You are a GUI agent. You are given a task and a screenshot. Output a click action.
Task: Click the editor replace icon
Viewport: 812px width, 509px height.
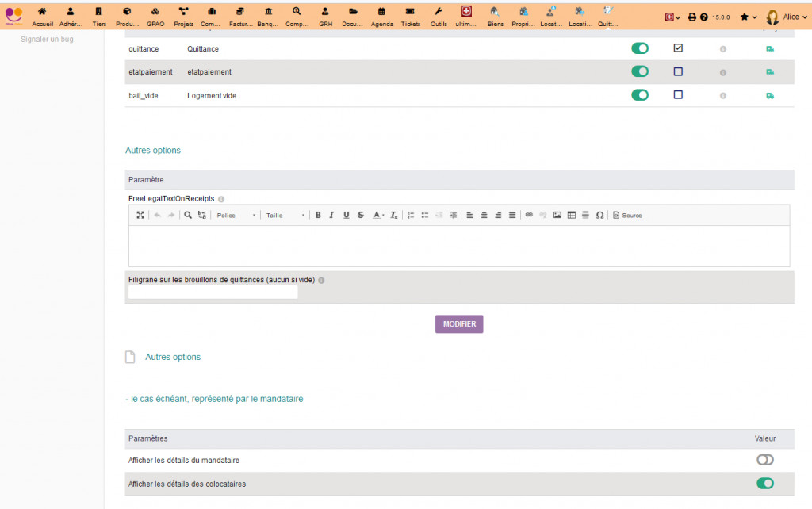click(x=202, y=215)
